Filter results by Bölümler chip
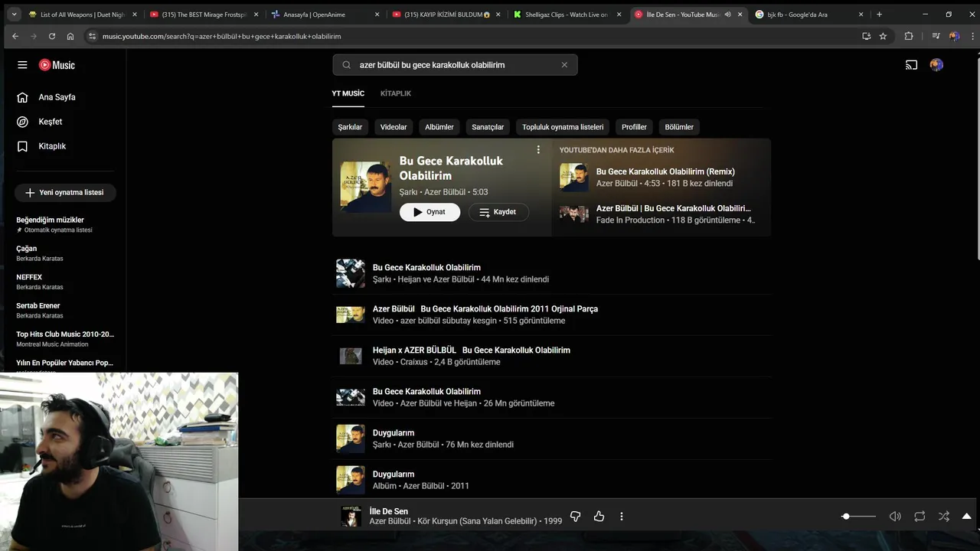The width and height of the screenshot is (980, 551). pos(679,127)
